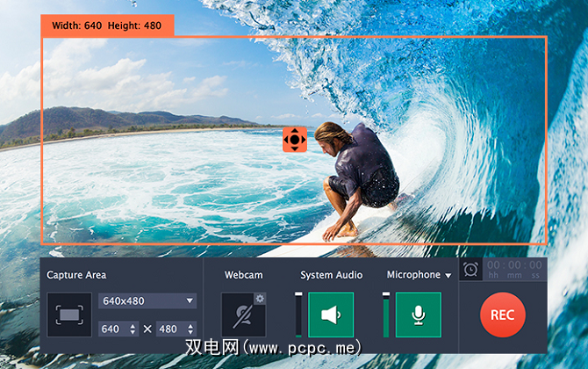Image resolution: width=588 pixels, height=369 pixels.
Task: Adjust the Microphone volume level slider
Action: [x=386, y=315]
